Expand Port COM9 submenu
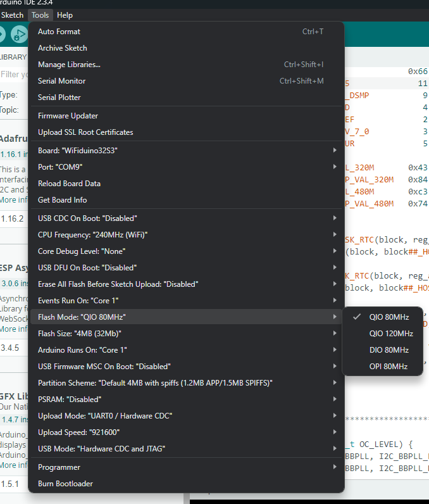This screenshot has height=504, width=429. pos(186,167)
